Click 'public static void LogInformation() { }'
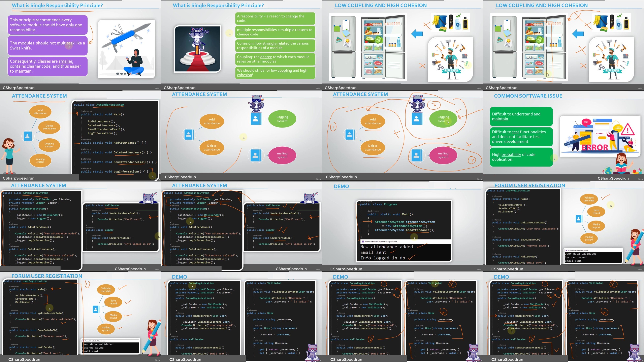The image size is (644, 362). point(115,172)
